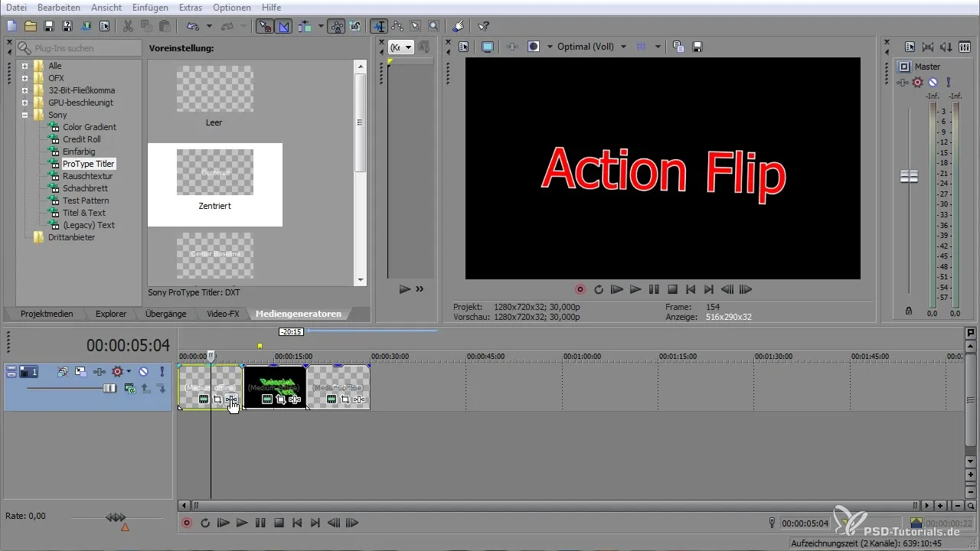This screenshot has width=980, height=551.
Task: Expand the OFX plug-in folder
Action: click(x=25, y=78)
